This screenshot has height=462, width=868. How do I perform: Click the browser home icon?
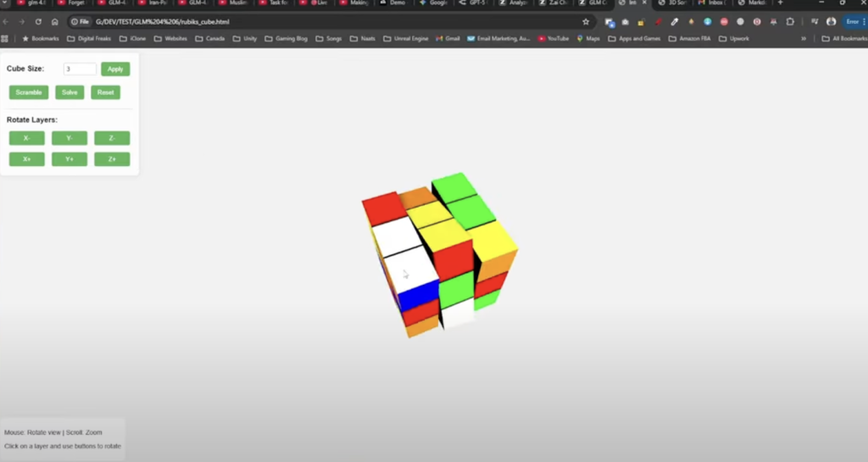pos(55,22)
